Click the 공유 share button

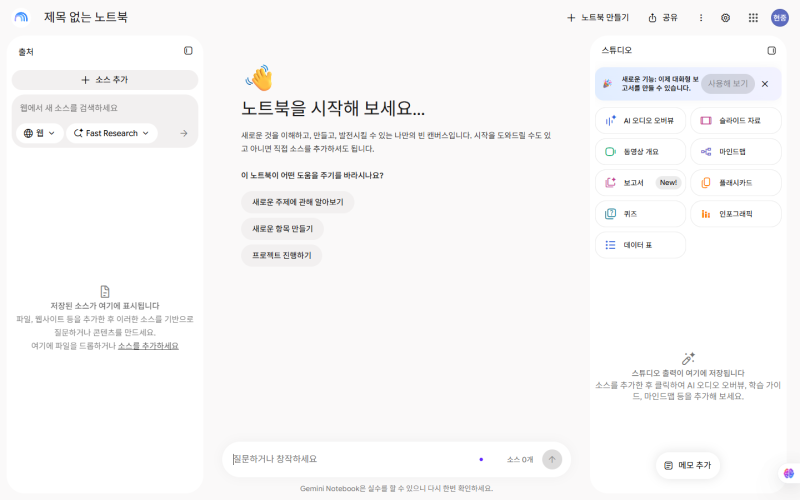click(663, 18)
